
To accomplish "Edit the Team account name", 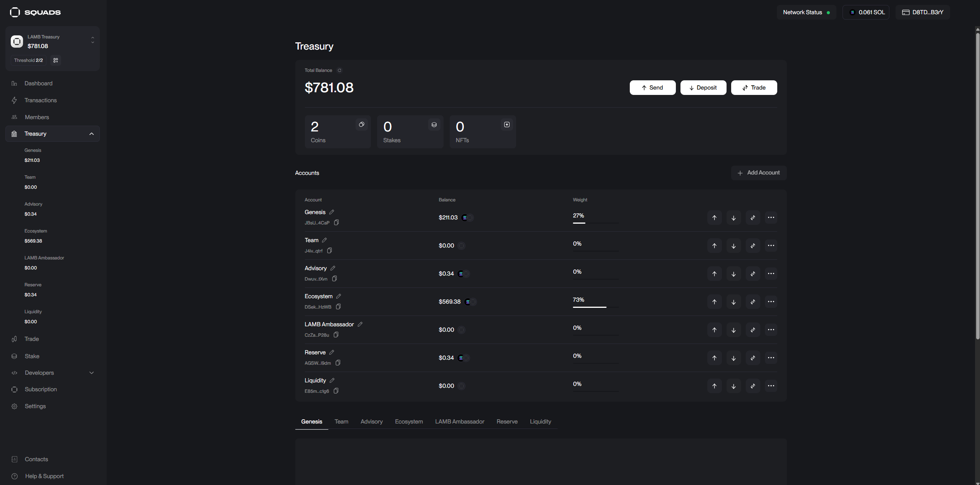I will 324,240.
